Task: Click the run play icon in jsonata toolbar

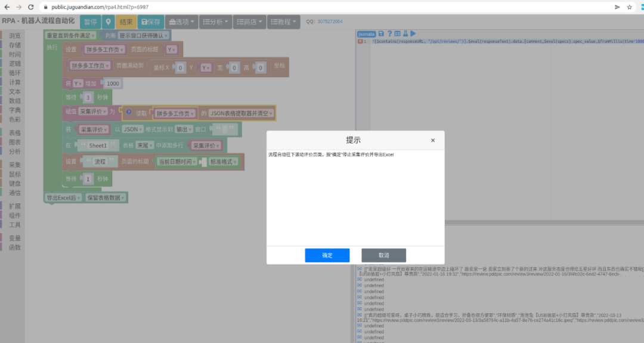Action: 413,33
